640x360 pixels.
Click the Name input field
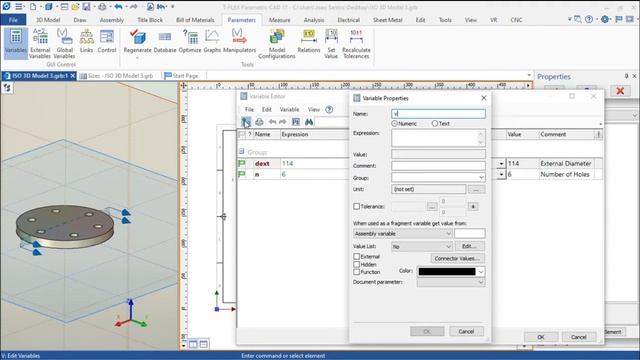tap(438, 113)
